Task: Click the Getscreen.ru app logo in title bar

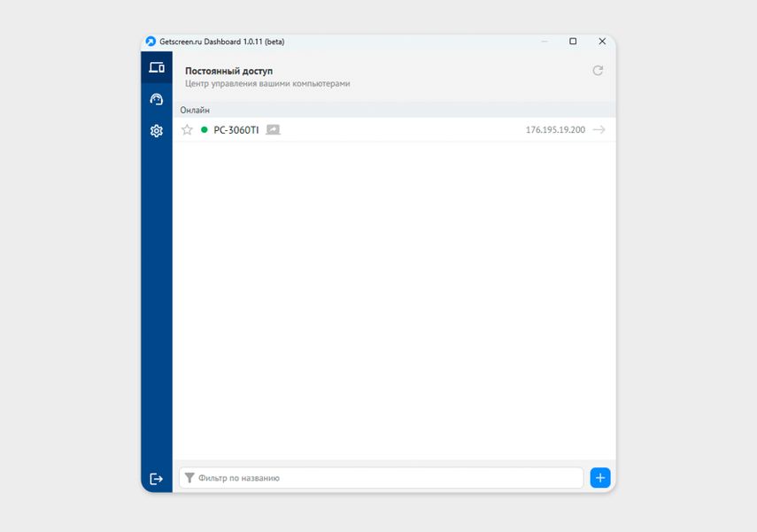Action: 151,42
